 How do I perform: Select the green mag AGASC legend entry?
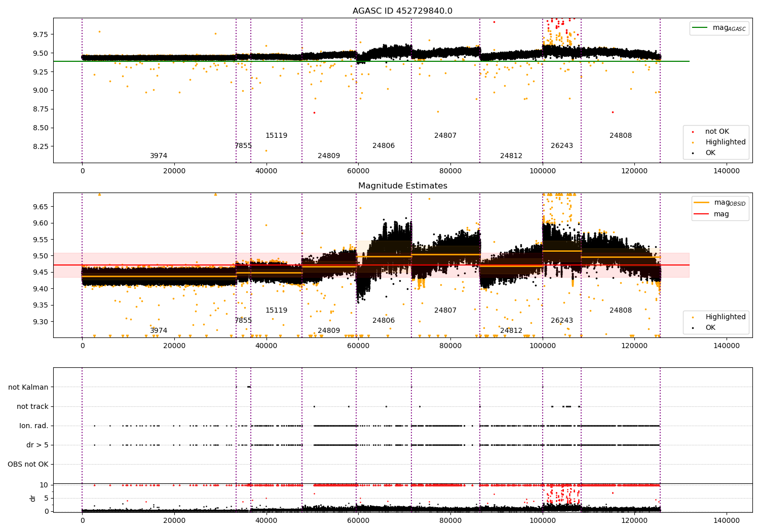pyautogui.click(x=719, y=28)
